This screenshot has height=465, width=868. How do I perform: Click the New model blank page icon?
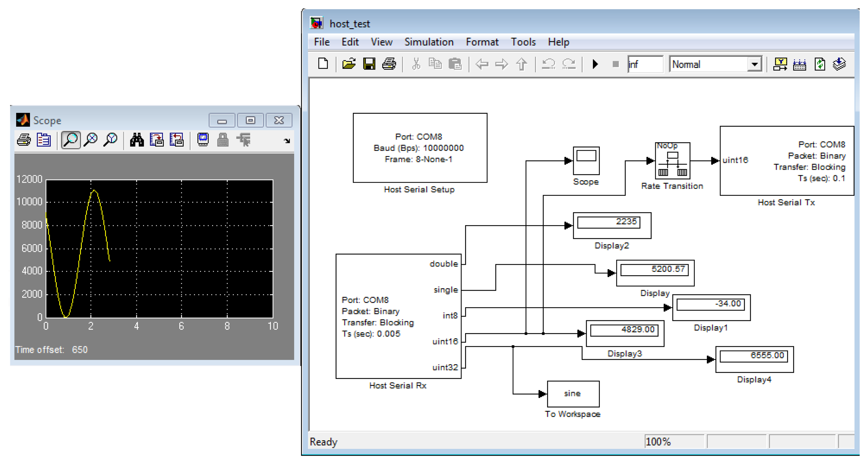(x=323, y=64)
